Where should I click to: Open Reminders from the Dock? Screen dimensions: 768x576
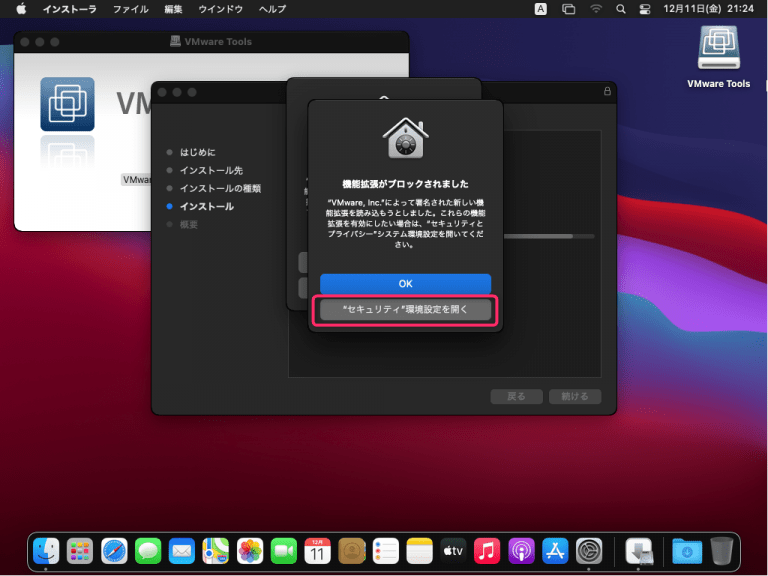coord(385,551)
